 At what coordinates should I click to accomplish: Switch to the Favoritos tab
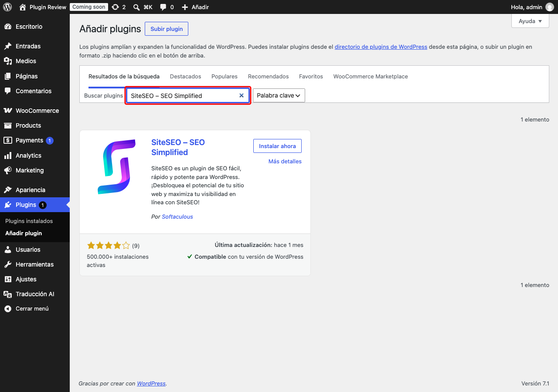click(311, 77)
